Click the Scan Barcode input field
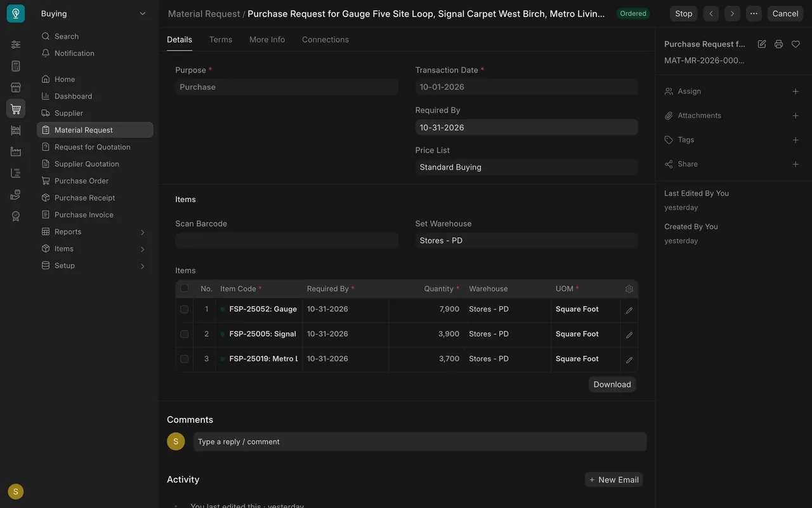Screen dimensions: 812x508 click(287, 241)
